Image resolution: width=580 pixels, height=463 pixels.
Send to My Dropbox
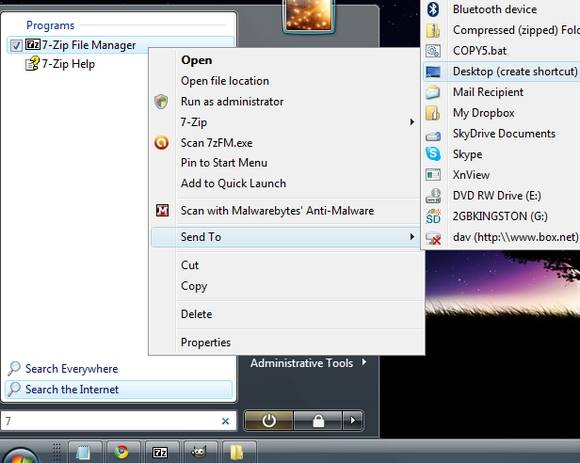pyautogui.click(x=502, y=113)
